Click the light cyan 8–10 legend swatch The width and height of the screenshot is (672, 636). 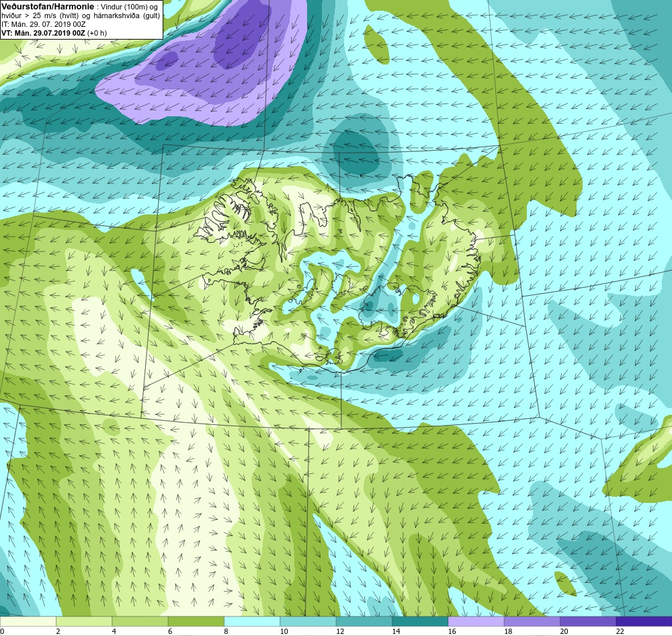point(252,621)
